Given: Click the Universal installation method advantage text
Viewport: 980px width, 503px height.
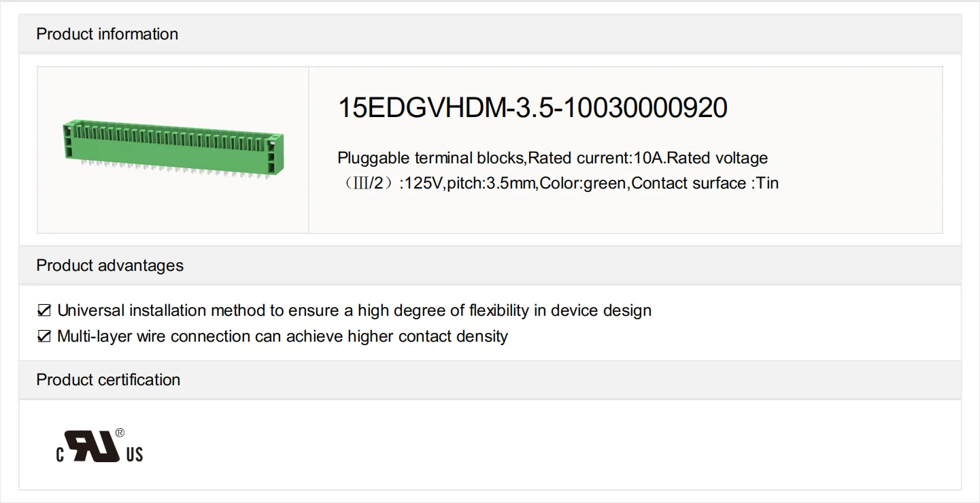Looking at the screenshot, I should coord(354,311).
